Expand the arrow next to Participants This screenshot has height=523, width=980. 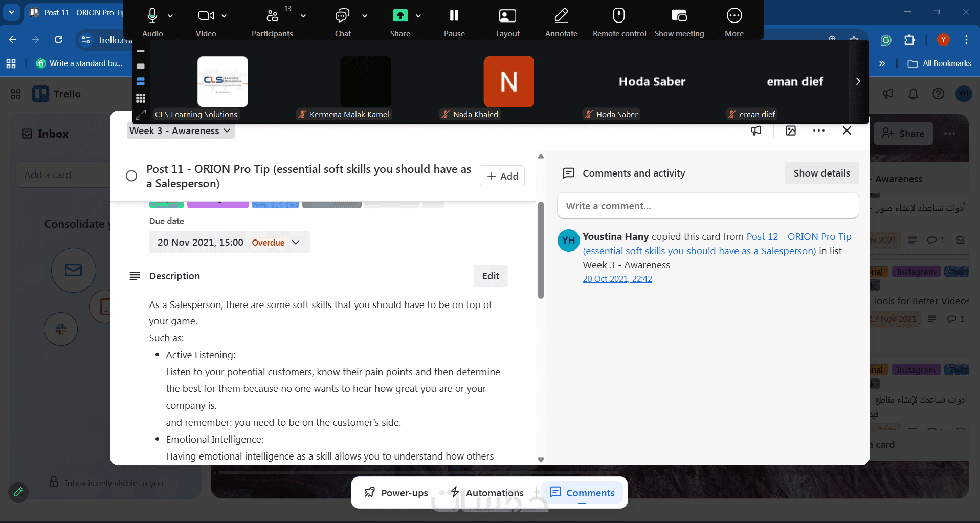point(303,16)
